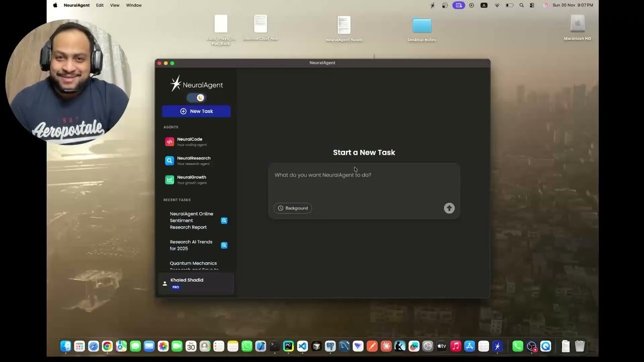Open the View menu
Image resolution: width=644 pixels, height=362 pixels.
tap(115, 5)
